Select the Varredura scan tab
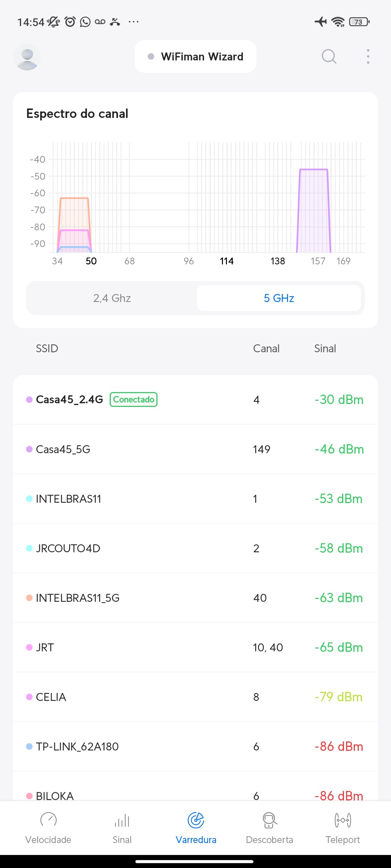 196,827
